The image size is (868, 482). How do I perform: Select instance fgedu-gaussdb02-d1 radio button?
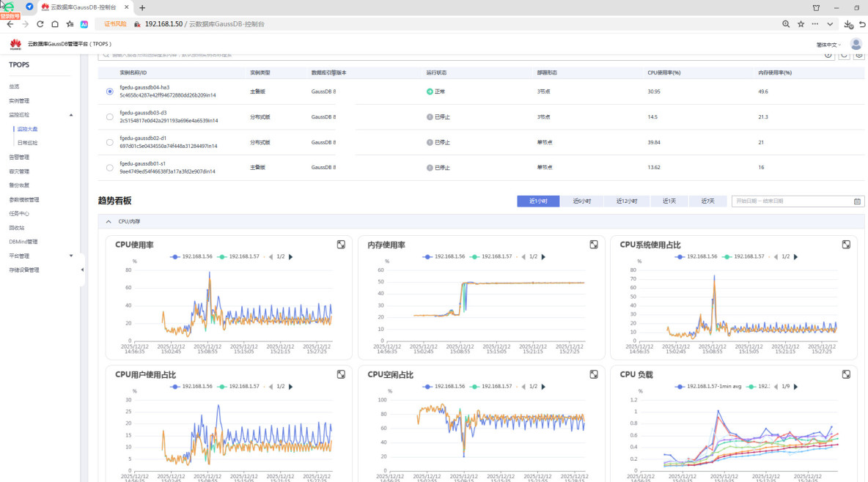(110, 142)
